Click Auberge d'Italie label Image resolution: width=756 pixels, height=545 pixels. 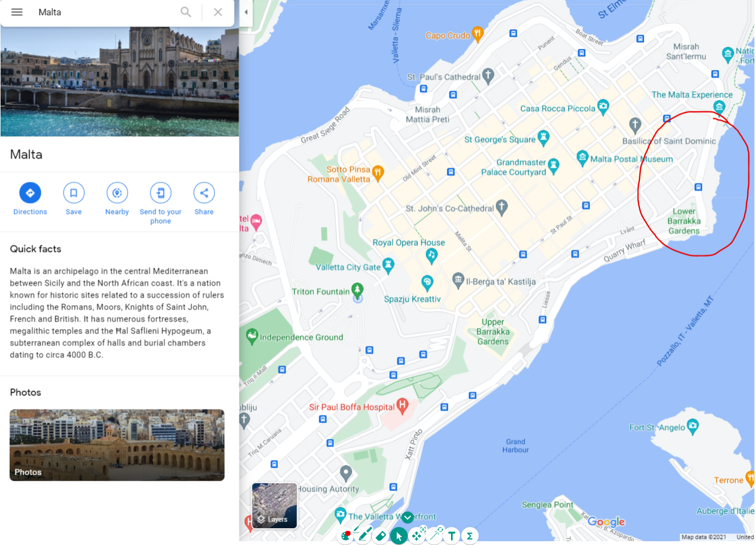726,511
